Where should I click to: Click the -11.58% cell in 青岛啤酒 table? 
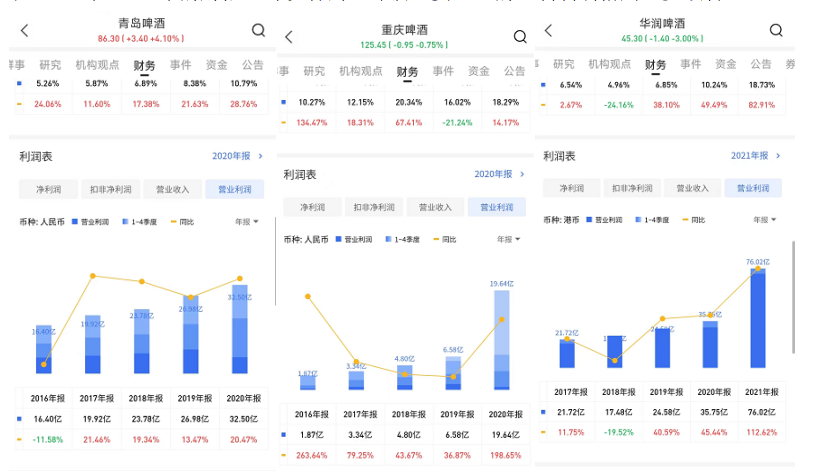pyautogui.click(x=47, y=439)
